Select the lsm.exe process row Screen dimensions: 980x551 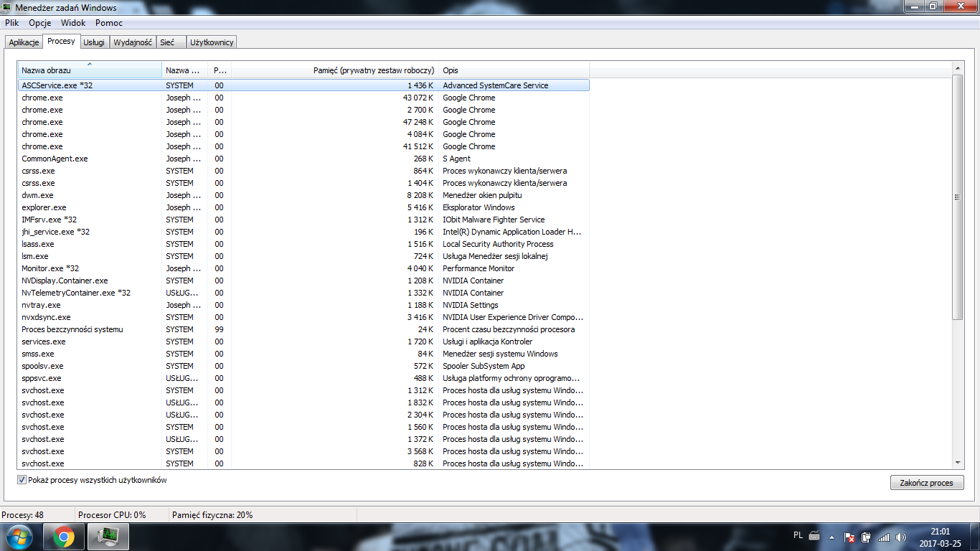click(x=303, y=256)
